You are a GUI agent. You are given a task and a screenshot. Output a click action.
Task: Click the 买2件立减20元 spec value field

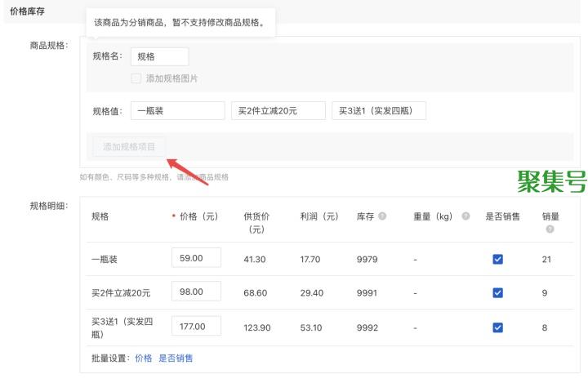277,111
